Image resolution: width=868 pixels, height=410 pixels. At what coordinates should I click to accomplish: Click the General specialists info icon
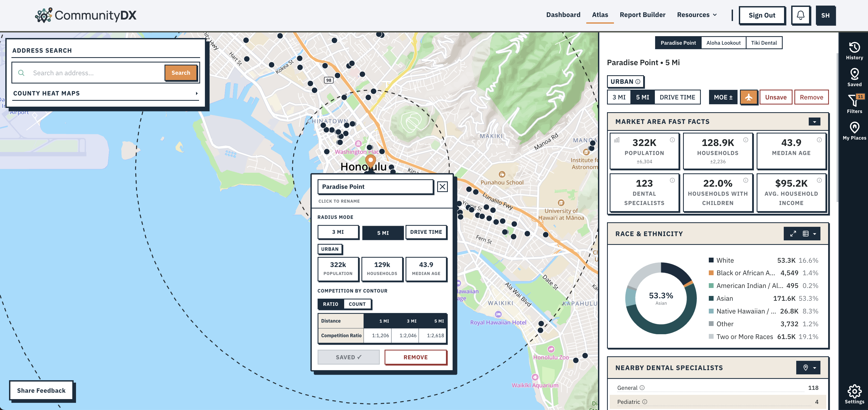[642, 388]
